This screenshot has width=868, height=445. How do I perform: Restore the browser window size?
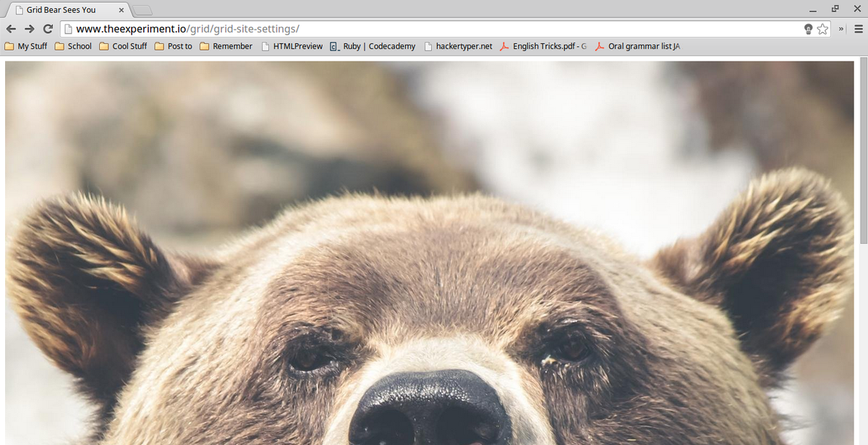click(x=835, y=9)
